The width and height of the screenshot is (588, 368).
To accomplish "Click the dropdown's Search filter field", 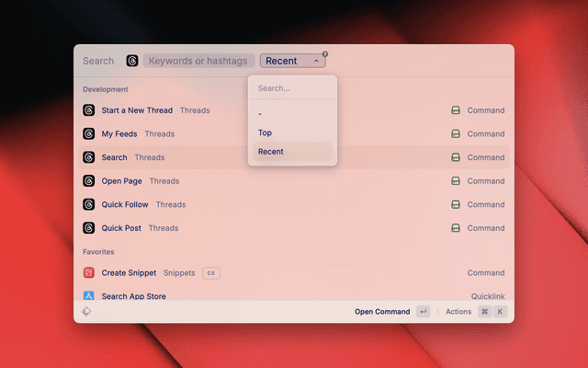I will 292,88.
